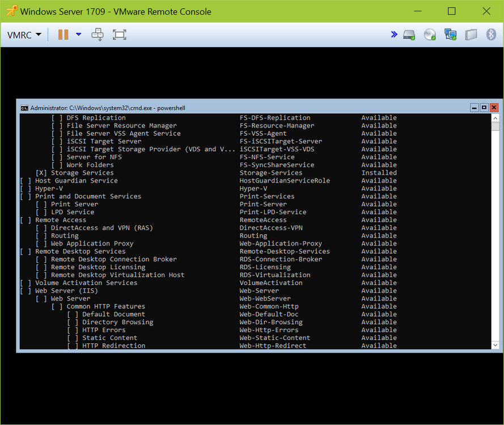Viewport: 504px width, 425px height.
Task: Click the 'Static Content' entry
Action: pyautogui.click(x=109, y=338)
